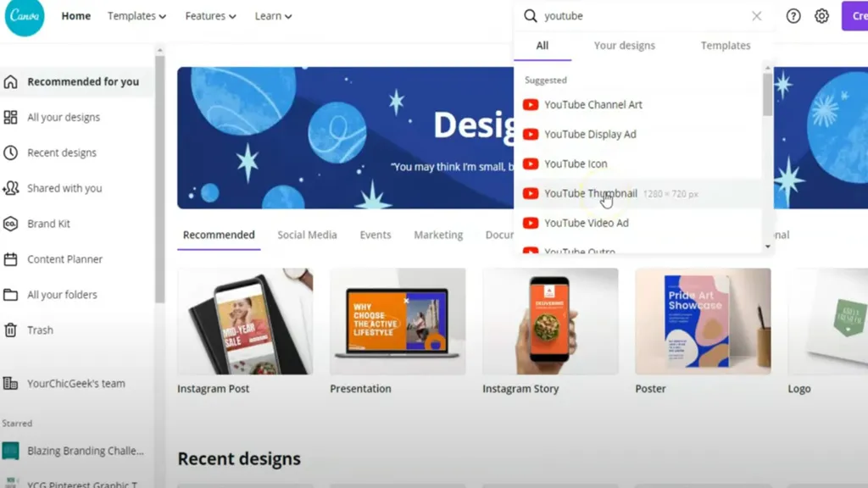Viewport: 868px width, 488px height.
Task: Open YourChicGeek's team
Action: click(76, 383)
